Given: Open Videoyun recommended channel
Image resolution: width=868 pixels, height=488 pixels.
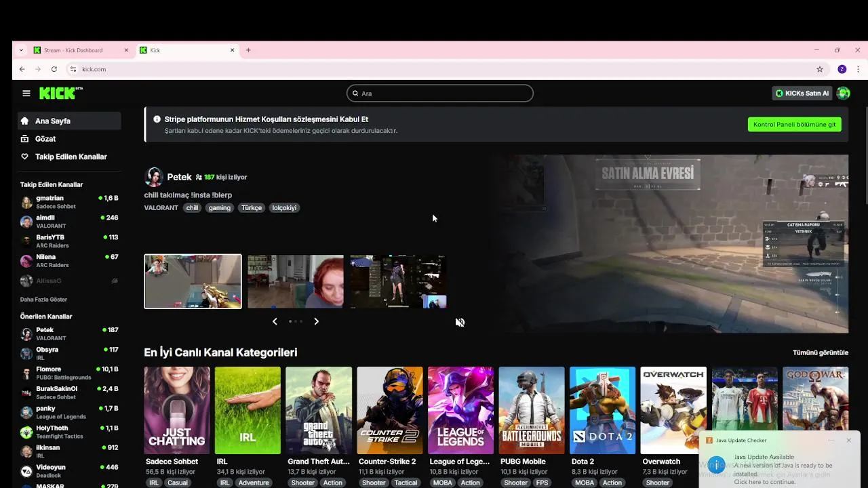Looking at the screenshot, I should tap(69, 471).
